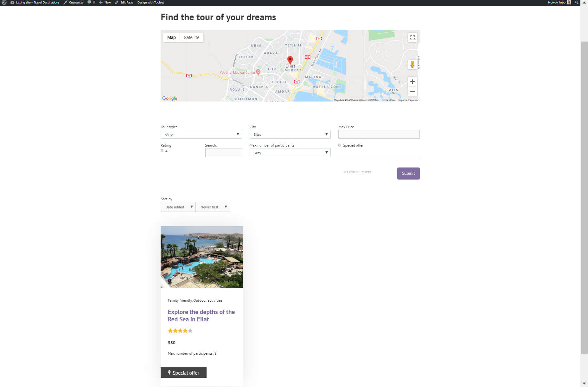This screenshot has height=387, width=588.
Task: Open the Newer first order dropdown
Action: coord(213,207)
